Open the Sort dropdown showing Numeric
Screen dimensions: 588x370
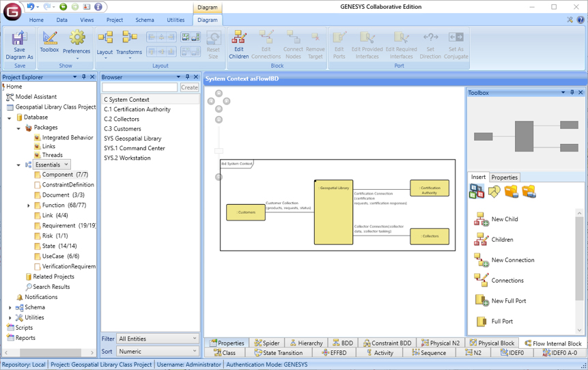[157, 352]
